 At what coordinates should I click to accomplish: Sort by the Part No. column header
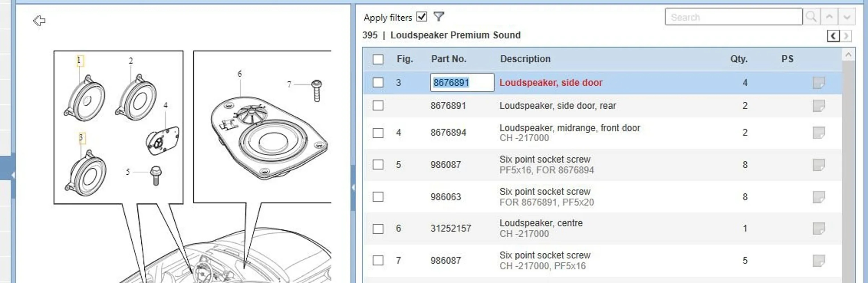(x=449, y=59)
